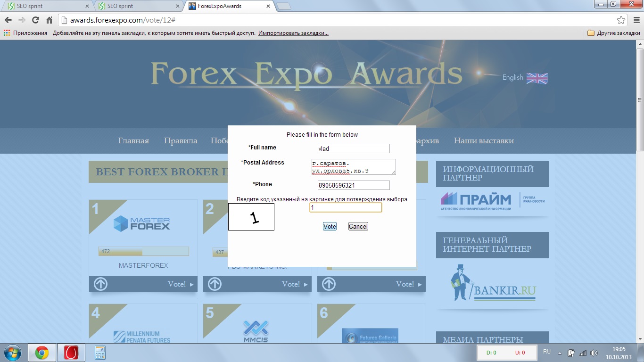Viewport: 644px width, 362px height.
Task: Click the Full name field
Action: coord(354,148)
